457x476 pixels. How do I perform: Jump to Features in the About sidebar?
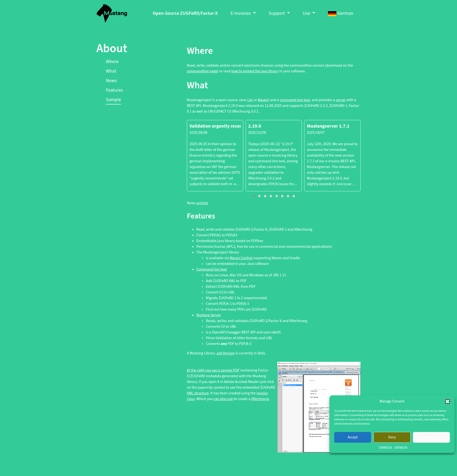114,90
